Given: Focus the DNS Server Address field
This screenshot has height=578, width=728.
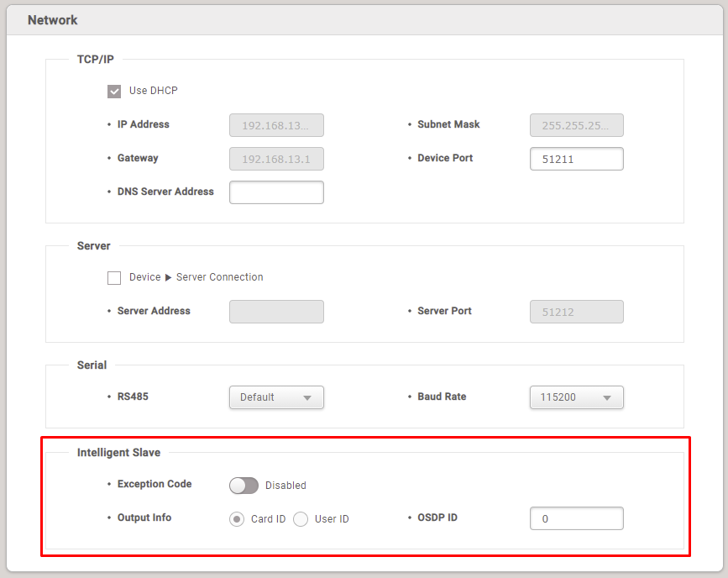Looking at the screenshot, I should [x=276, y=192].
